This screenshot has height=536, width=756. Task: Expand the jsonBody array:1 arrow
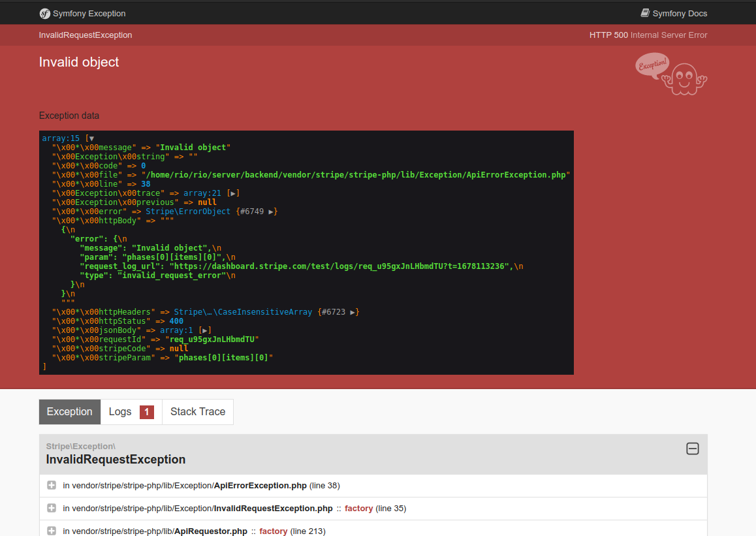(x=204, y=330)
